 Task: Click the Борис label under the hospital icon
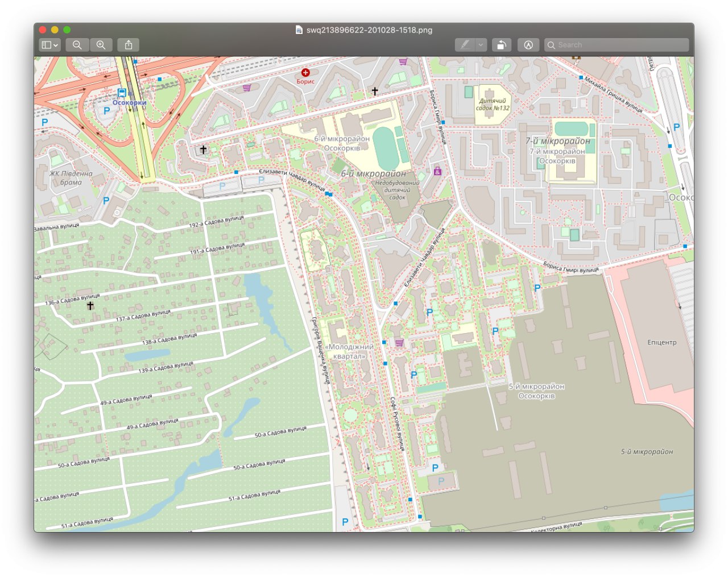coord(305,81)
